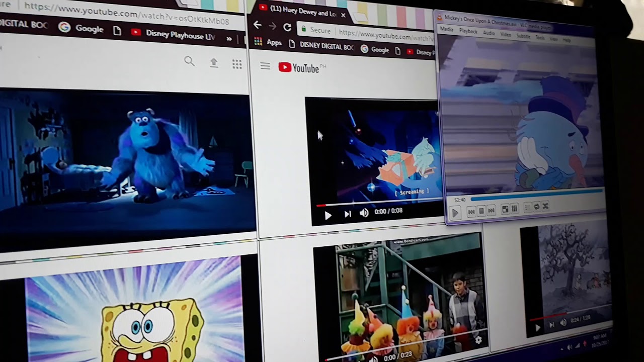Open the taskbar clock showing 9:07 AM

pos(600,341)
